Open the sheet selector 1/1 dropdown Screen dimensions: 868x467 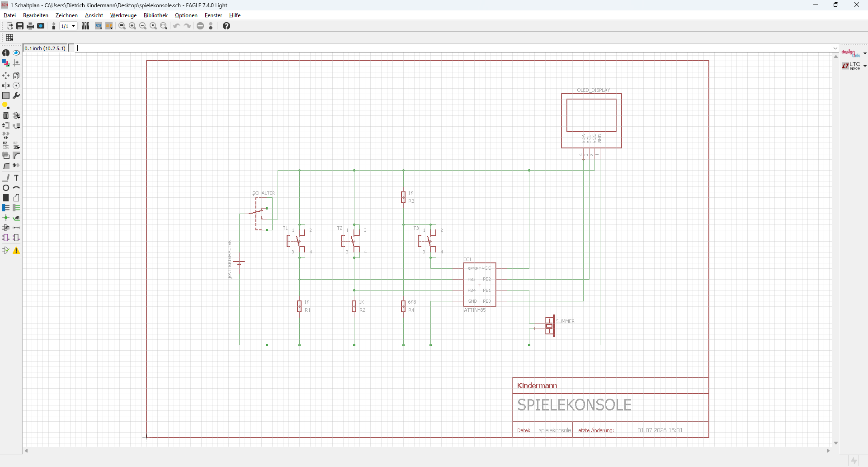click(69, 26)
